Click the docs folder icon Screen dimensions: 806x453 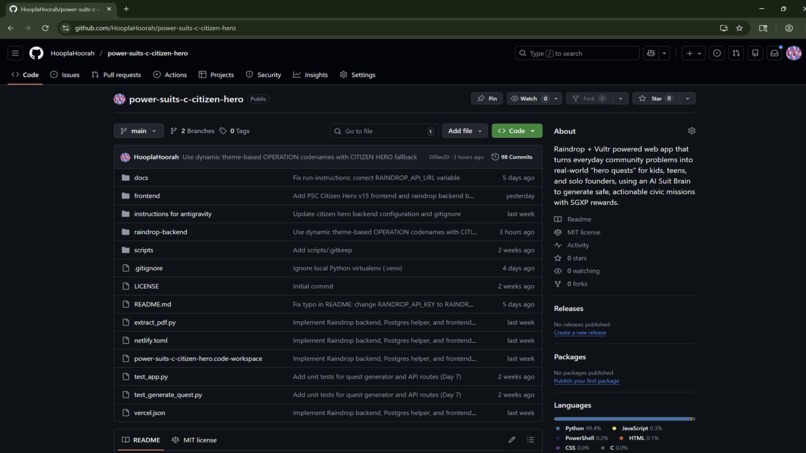(125, 177)
